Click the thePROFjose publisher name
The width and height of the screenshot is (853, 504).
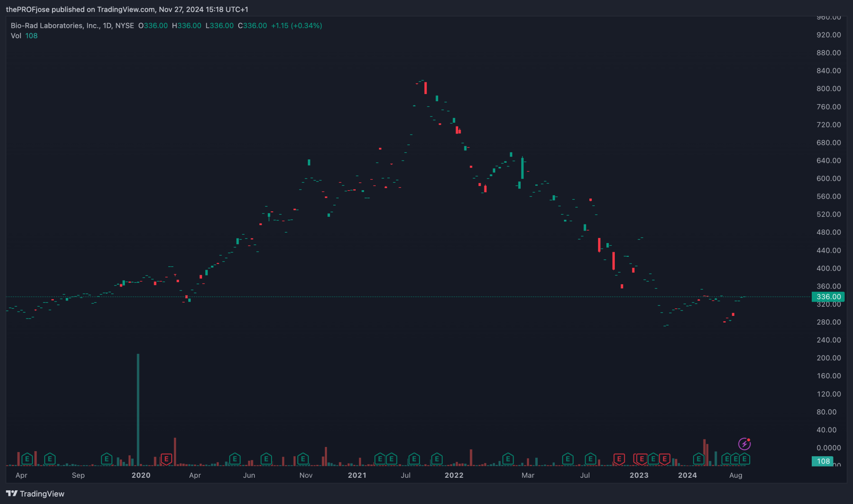(x=27, y=9)
